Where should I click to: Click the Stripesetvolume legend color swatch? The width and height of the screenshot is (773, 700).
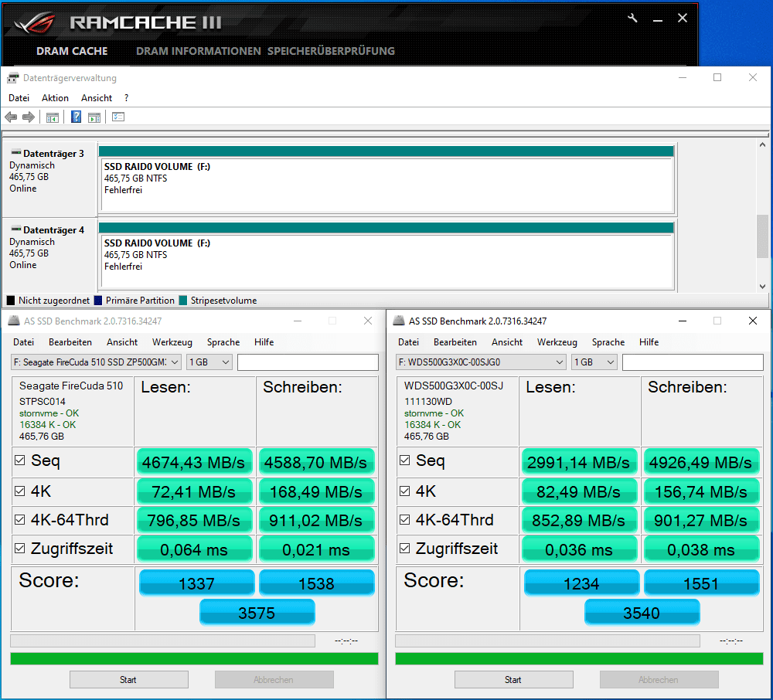pos(183,300)
